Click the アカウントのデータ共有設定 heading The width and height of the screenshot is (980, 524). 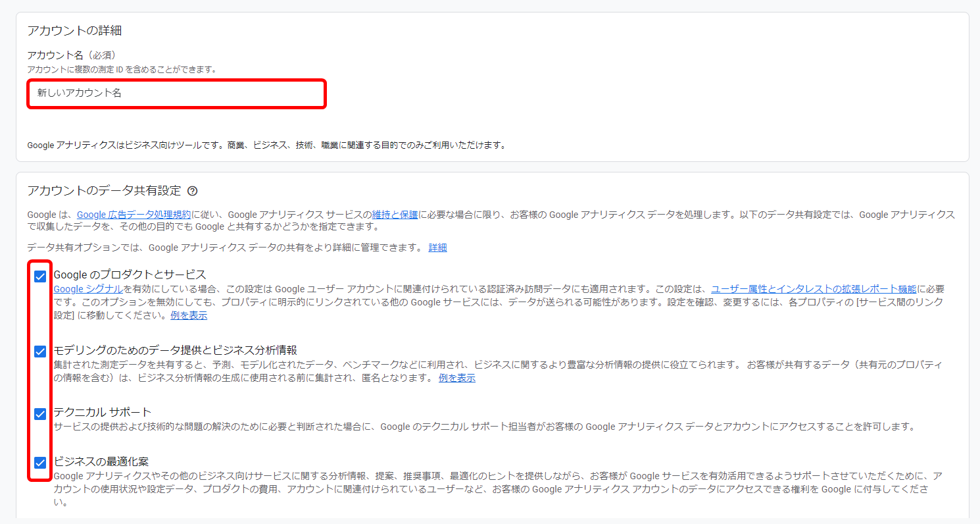104,191
